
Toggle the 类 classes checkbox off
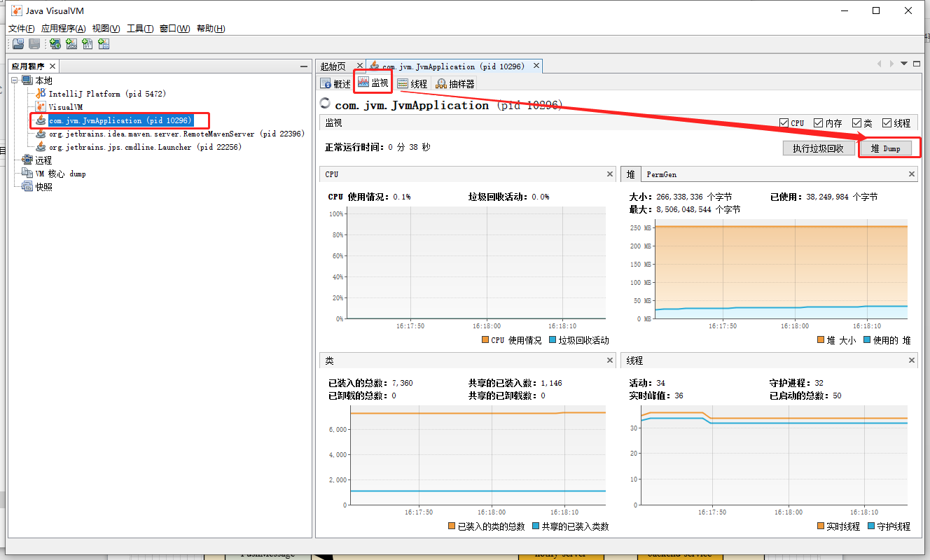point(856,122)
